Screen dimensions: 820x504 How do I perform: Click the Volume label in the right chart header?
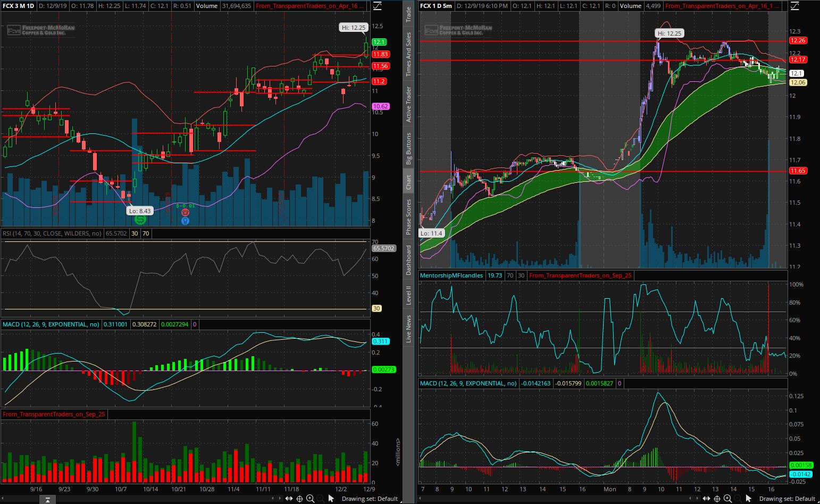(630, 6)
